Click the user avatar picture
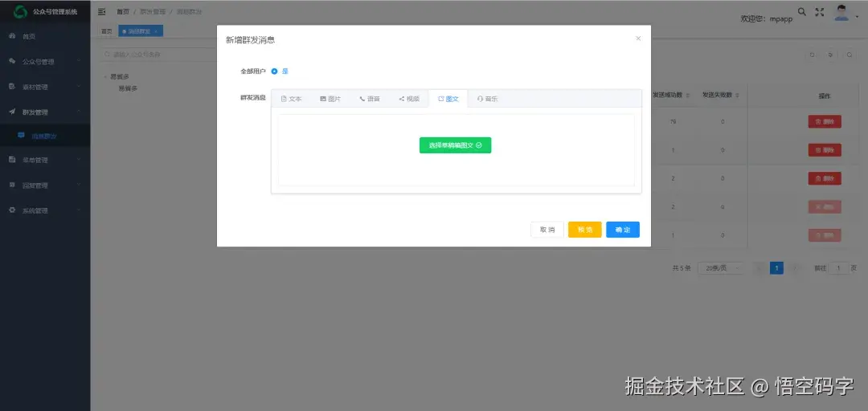The height and width of the screenshot is (411, 868). [841, 13]
